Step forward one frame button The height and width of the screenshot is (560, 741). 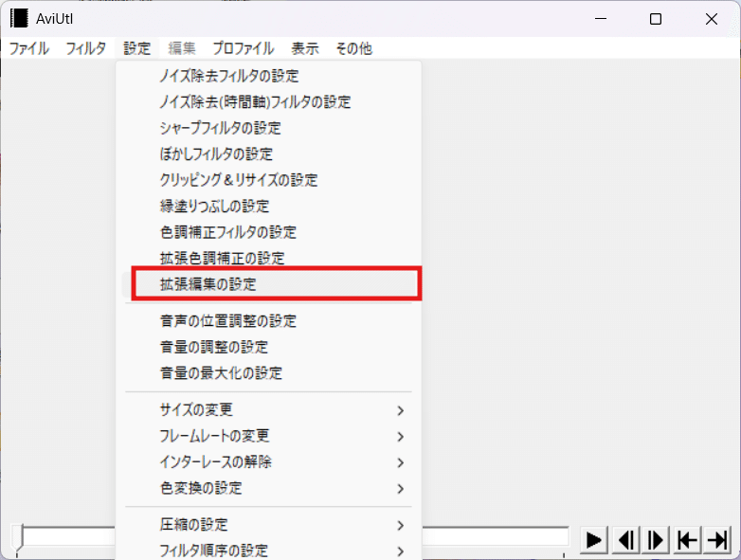pos(656,540)
